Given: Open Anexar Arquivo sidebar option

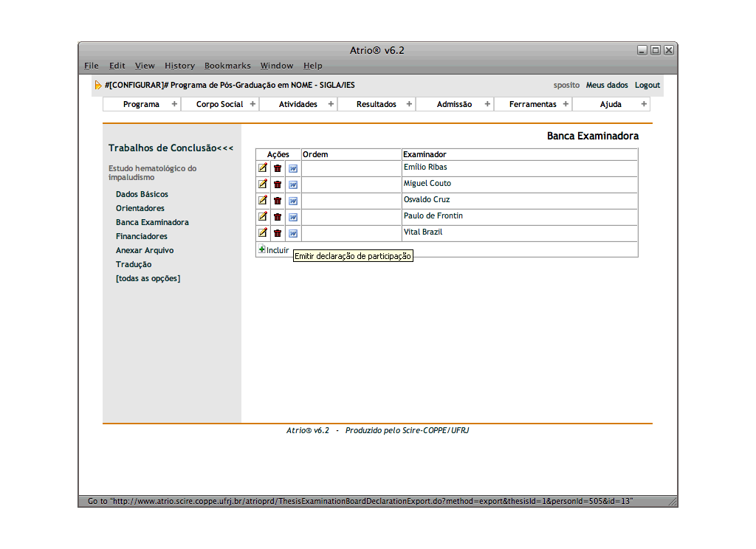Looking at the screenshot, I should (144, 250).
